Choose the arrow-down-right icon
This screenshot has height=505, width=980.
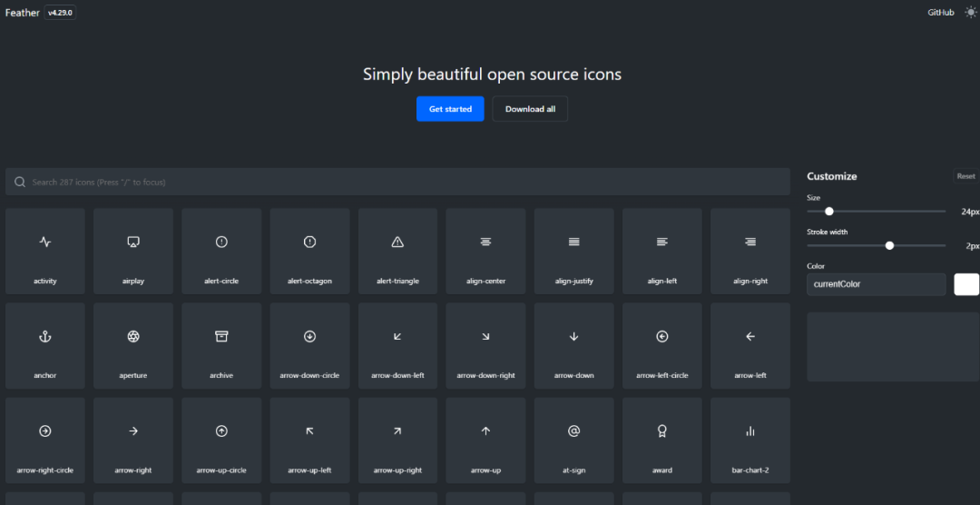(x=485, y=345)
